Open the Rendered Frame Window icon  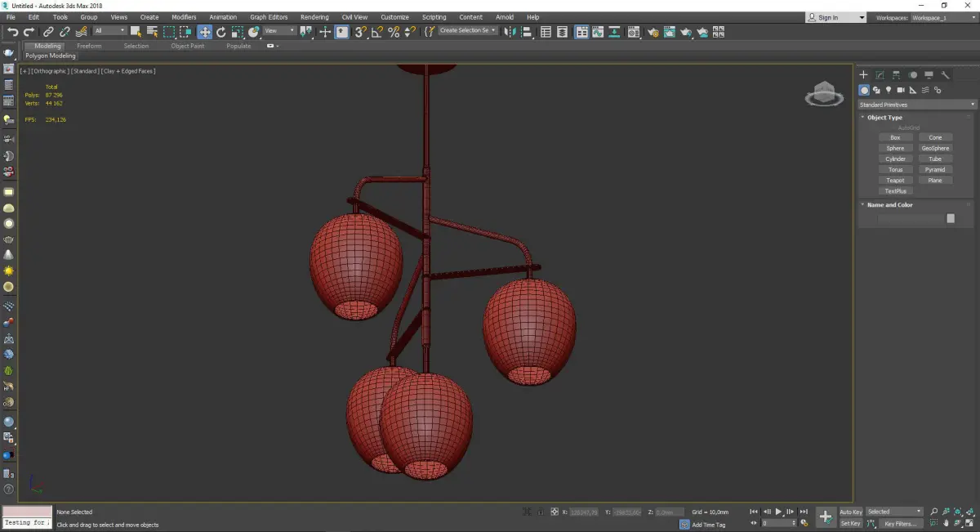click(x=669, y=32)
